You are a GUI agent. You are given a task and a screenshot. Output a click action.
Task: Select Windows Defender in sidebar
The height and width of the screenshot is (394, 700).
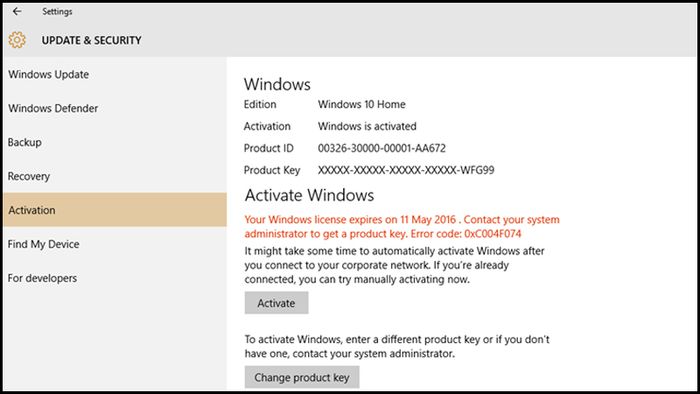[115, 108]
